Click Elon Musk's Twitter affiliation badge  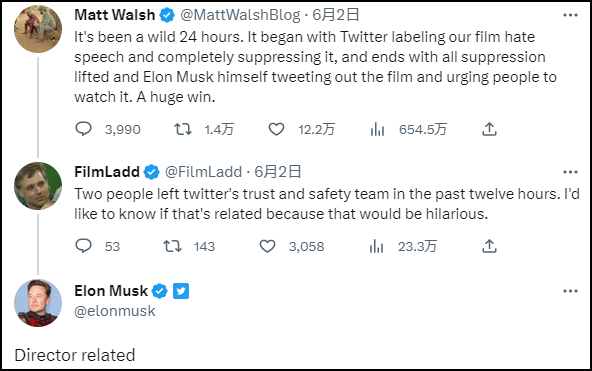(x=181, y=291)
